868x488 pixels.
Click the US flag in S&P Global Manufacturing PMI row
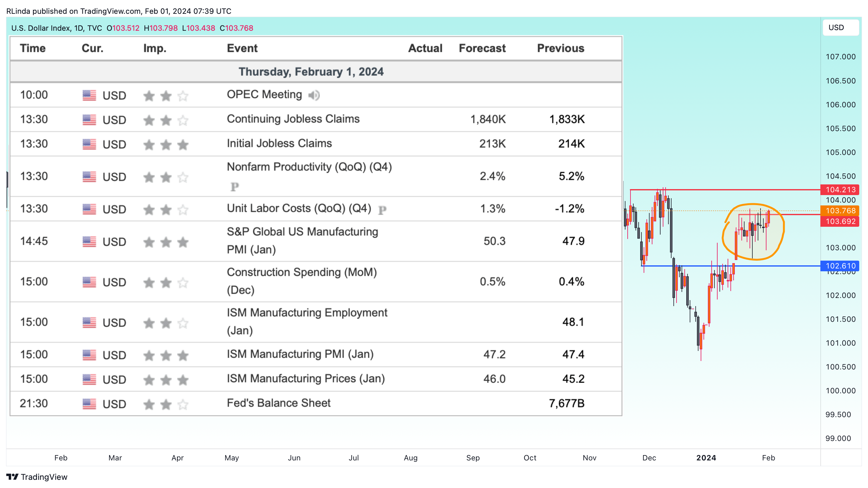[x=89, y=241]
